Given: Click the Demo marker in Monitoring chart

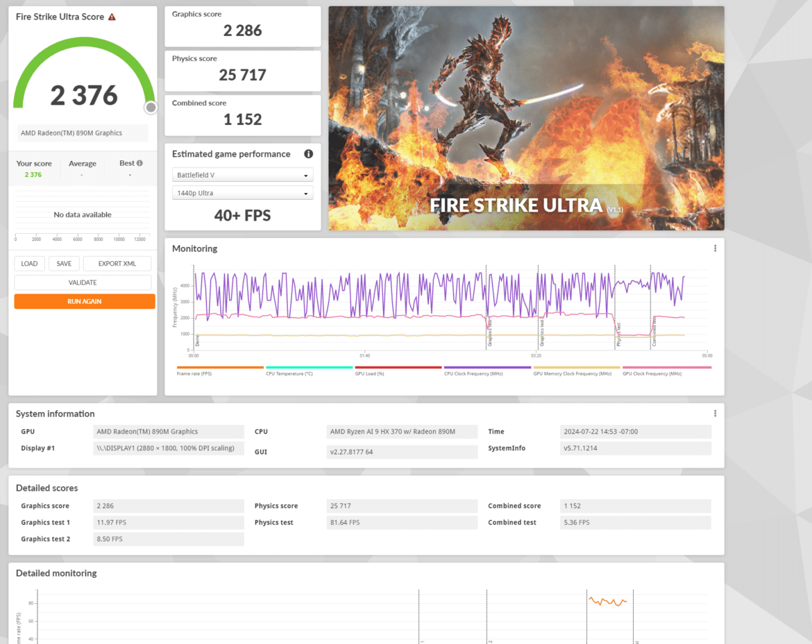Looking at the screenshot, I should 197,341.
